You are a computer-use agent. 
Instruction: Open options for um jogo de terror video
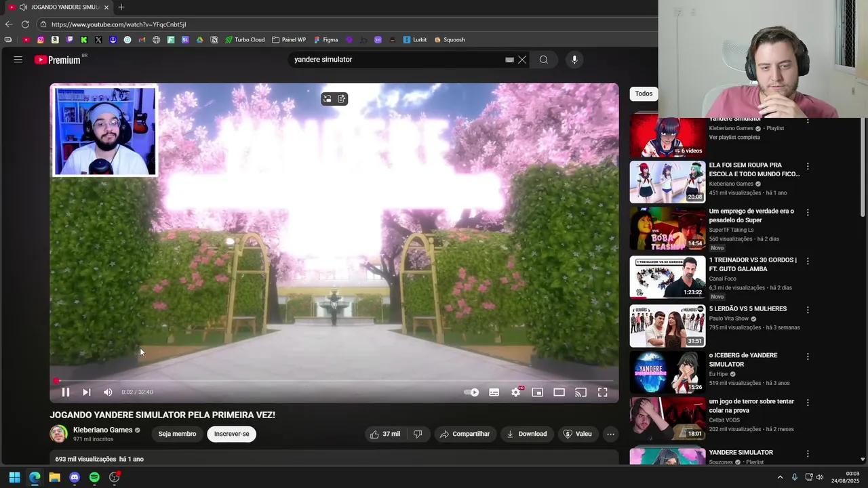tap(808, 403)
